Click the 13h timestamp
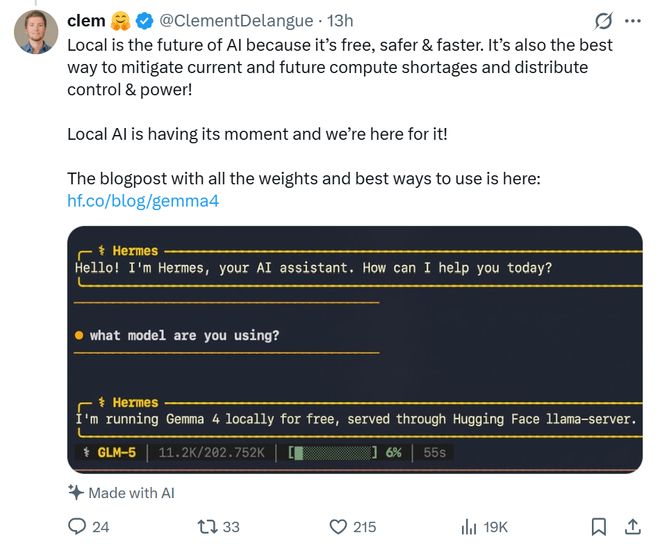Image resolution: width=660 pixels, height=544 pixels. pos(340,21)
